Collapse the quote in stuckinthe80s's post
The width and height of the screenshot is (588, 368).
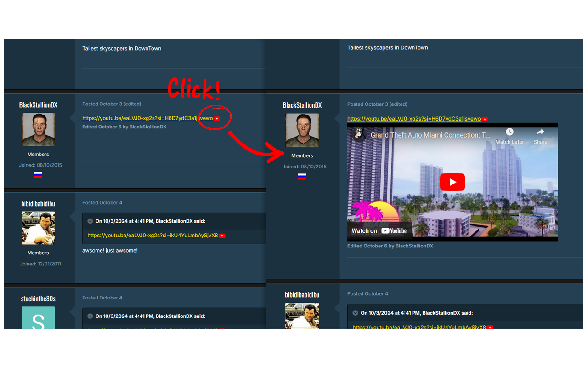(x=90, y=316)
